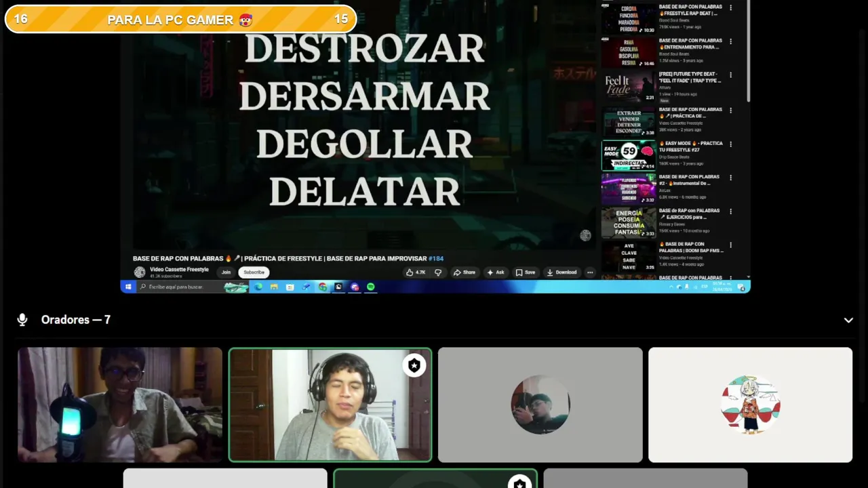This screenshot has height=488, width=868.
Task: Open Google Chrome from the taskbar
Action: click(x=323, y=287)
